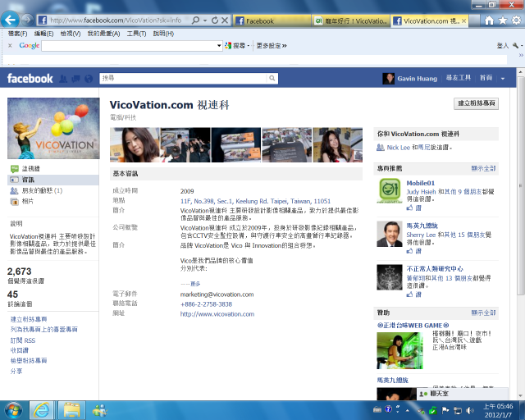
Task: Click the address bar search magnifier icon
Action: [x=195, y=21]
